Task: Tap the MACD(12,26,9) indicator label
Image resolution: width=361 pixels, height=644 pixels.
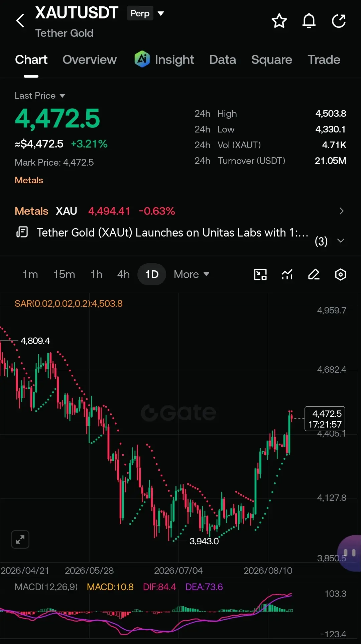Action: pyautogui.click(x=46, y=587)
